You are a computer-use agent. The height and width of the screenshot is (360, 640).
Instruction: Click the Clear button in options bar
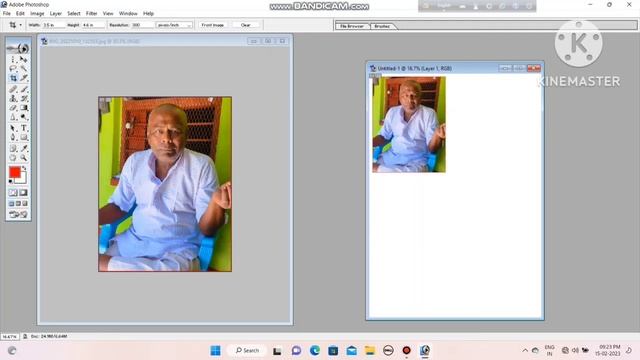(245, 25)
